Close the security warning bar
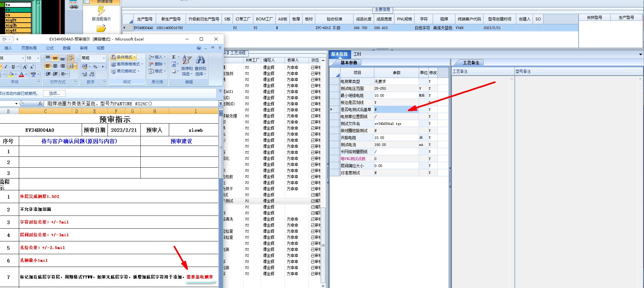 [x=220, y=91]
